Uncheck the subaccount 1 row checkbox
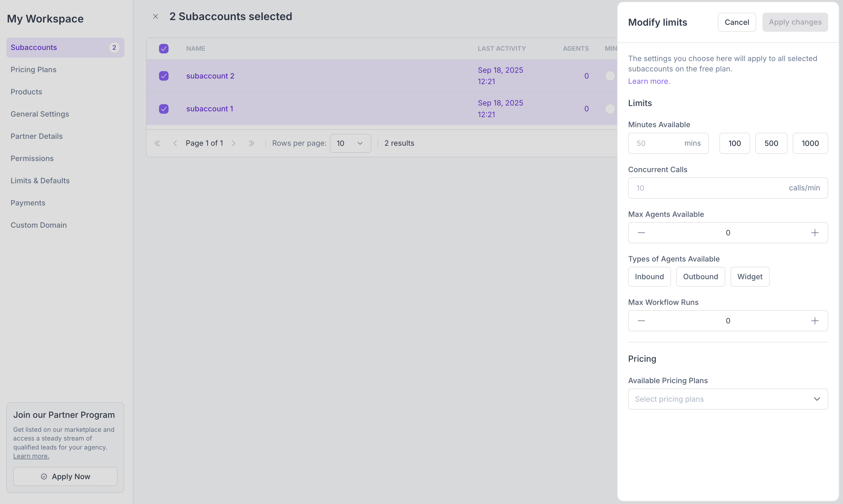 tap(164, 109)
